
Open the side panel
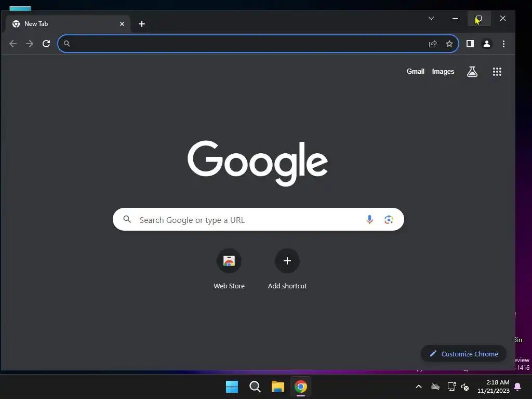click(470, 44)
